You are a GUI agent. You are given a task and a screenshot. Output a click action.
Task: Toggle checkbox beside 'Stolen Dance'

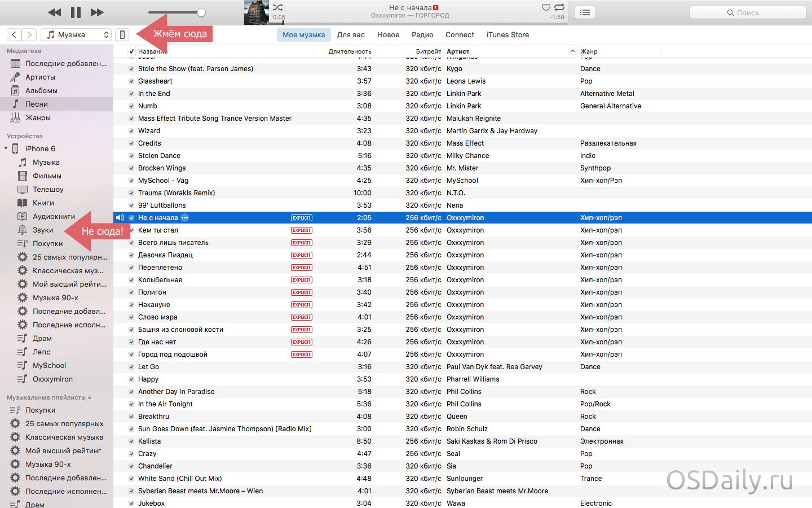(131, 156)
